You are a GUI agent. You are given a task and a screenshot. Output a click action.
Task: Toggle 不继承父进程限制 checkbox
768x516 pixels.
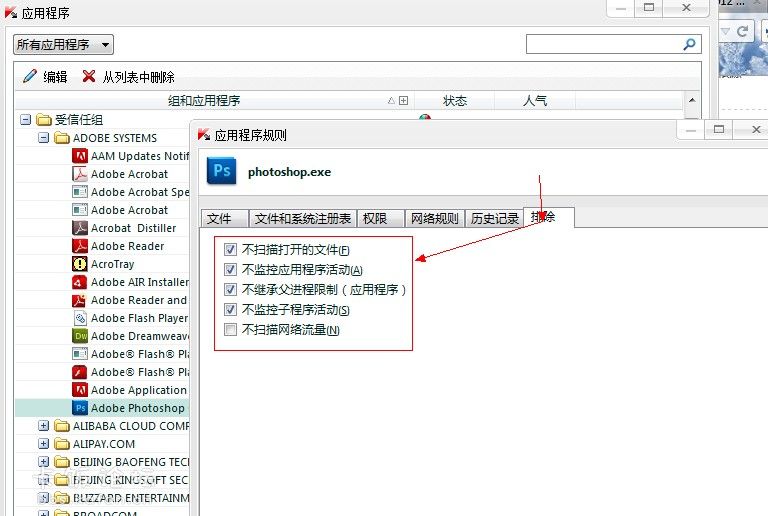coord(230,289)
